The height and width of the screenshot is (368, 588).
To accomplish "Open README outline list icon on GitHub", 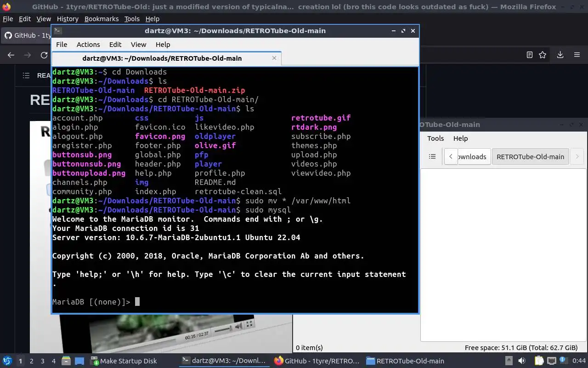I will [x=26, y=75].
